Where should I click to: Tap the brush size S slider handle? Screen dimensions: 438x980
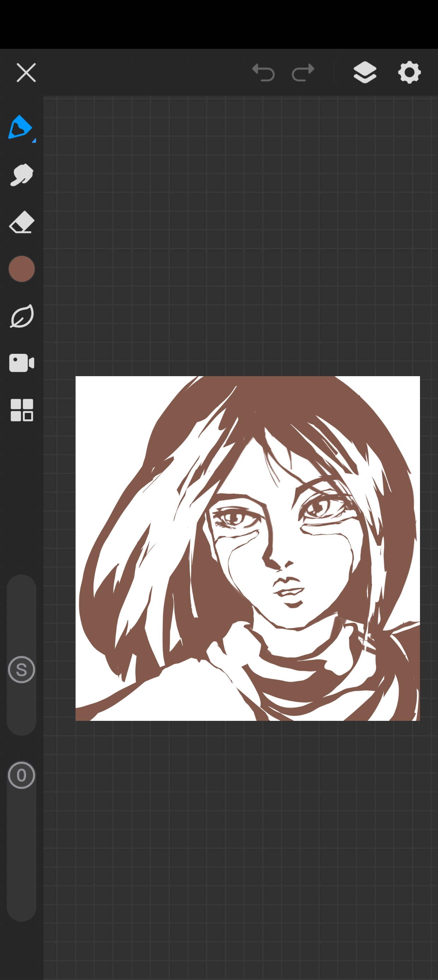tap(22, 670)
